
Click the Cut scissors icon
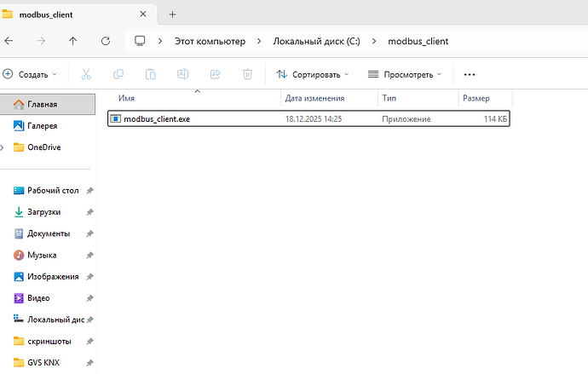click(86, 74)
